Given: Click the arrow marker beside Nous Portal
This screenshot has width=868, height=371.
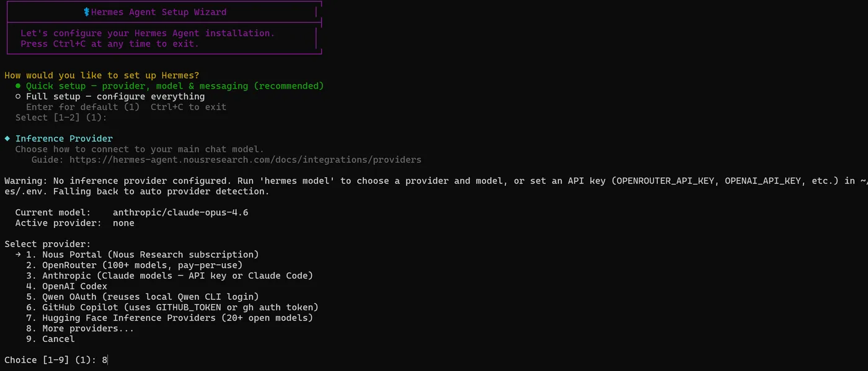Looking at the screenshot, I should point(19,255).
